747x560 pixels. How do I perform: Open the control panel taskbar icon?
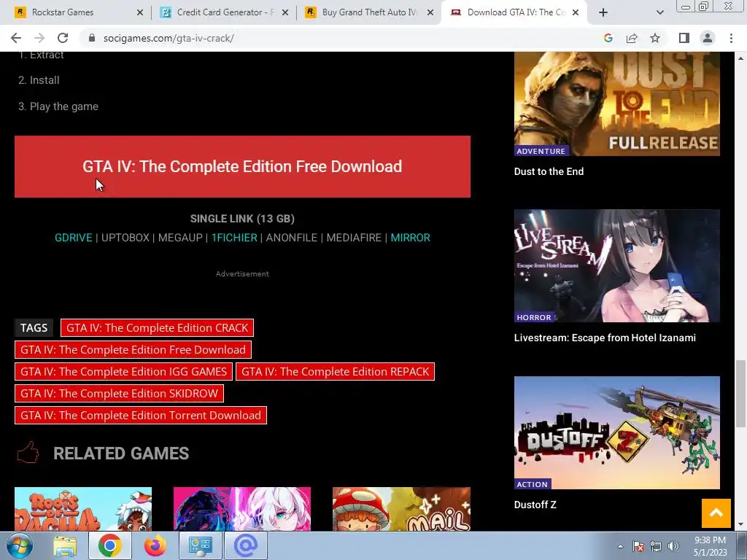pyautogui.click(x=200, y=545)
